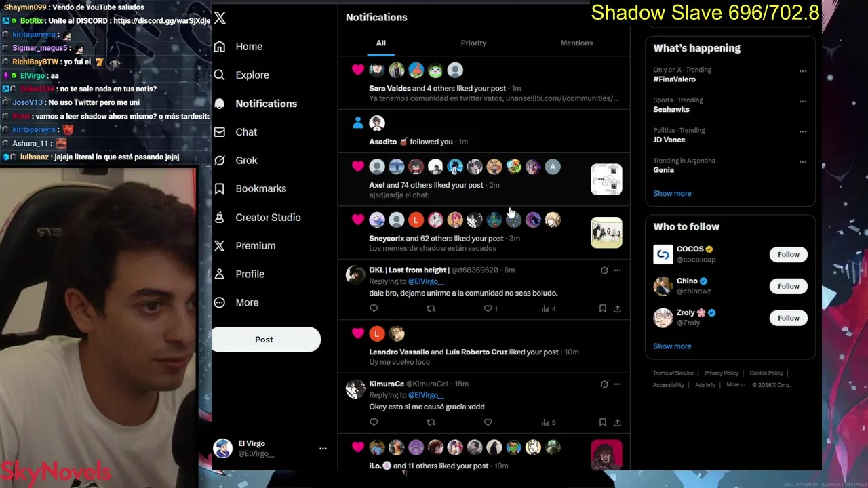This screenshot has height=488, width=868.
Task: Click heart icon of Sneycorlx like notification
Action: pos(358,220)
